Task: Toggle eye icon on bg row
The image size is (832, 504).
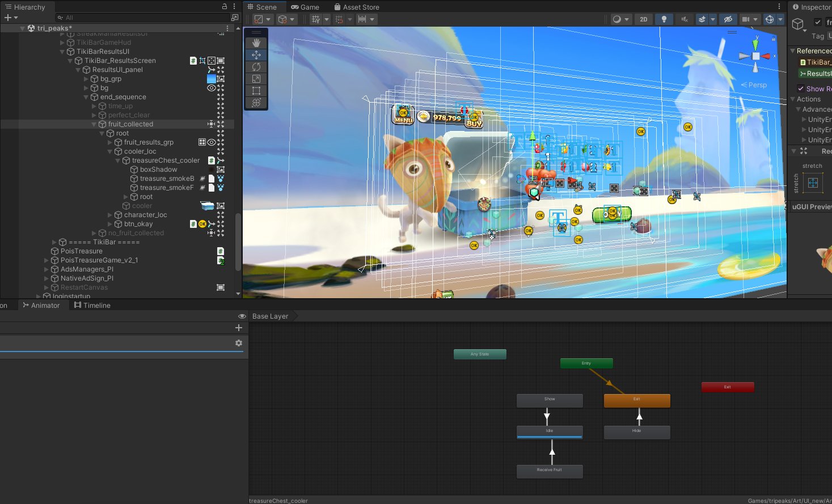Action: pos(212,88)
